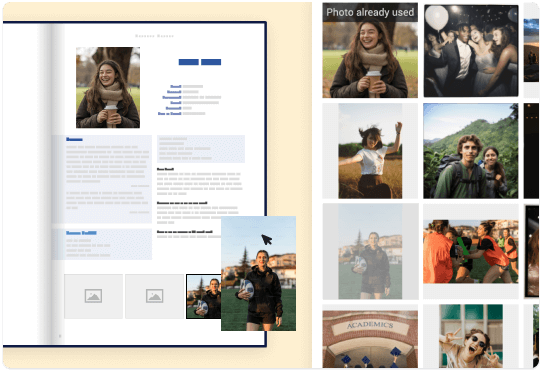Click the page header text at top

click(154, 36)
